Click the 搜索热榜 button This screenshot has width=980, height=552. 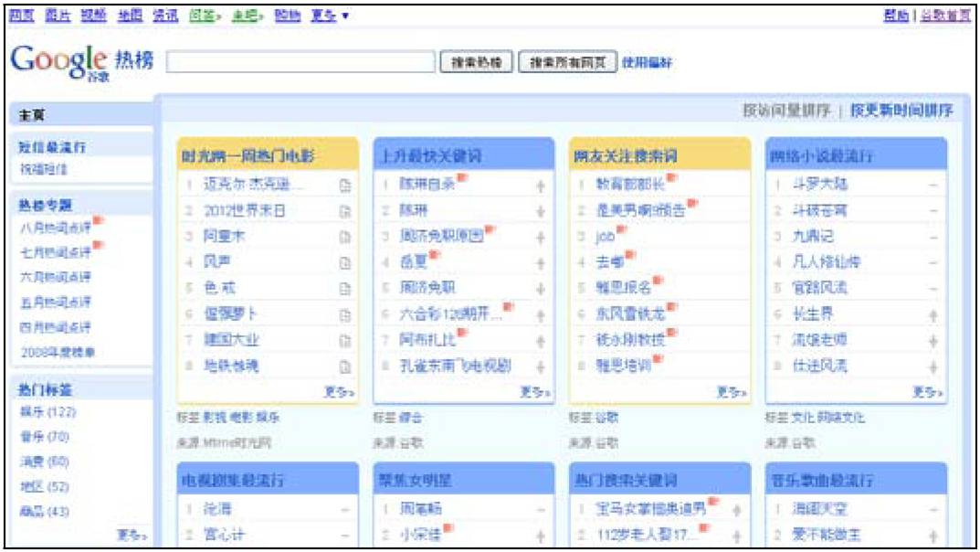coord(476,62)
